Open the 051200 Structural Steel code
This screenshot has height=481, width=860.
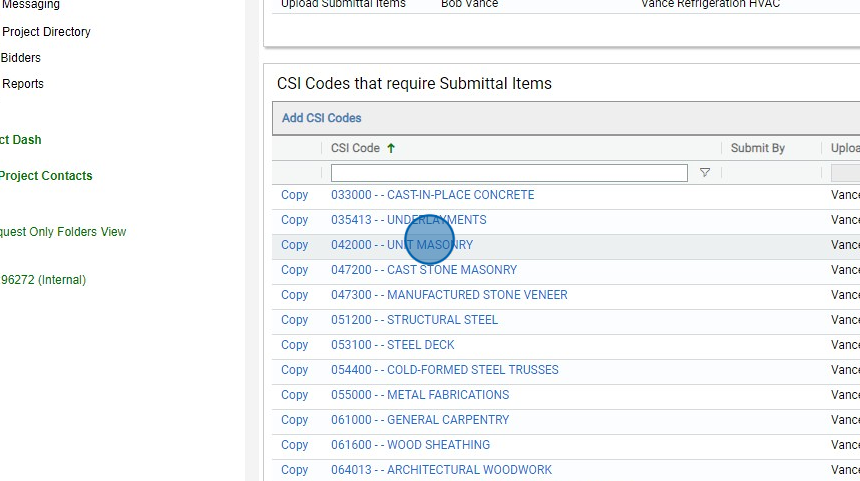pyautogui.click(x=414, y=320)
